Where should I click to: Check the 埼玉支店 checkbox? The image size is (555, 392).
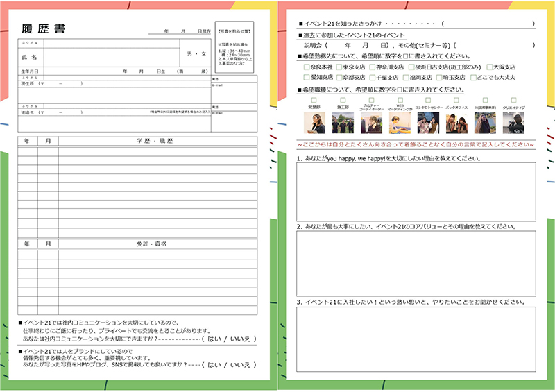point(439,77)
